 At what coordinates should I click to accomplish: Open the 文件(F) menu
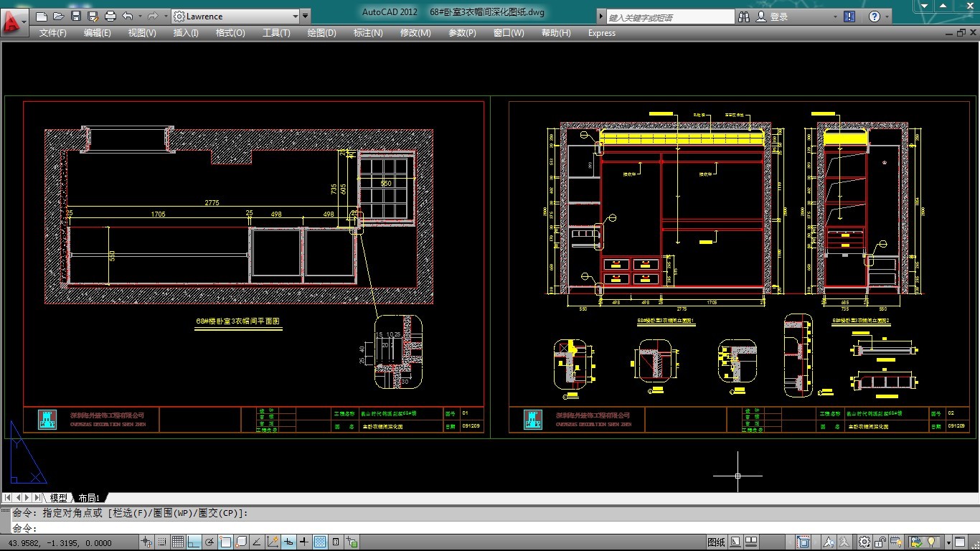pos(52,33)
